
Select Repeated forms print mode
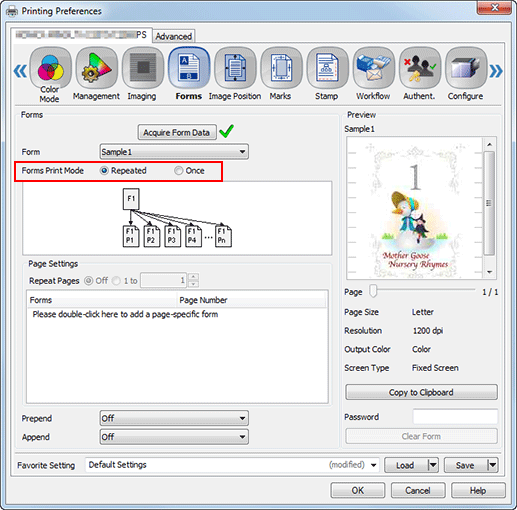coord(104,171)
